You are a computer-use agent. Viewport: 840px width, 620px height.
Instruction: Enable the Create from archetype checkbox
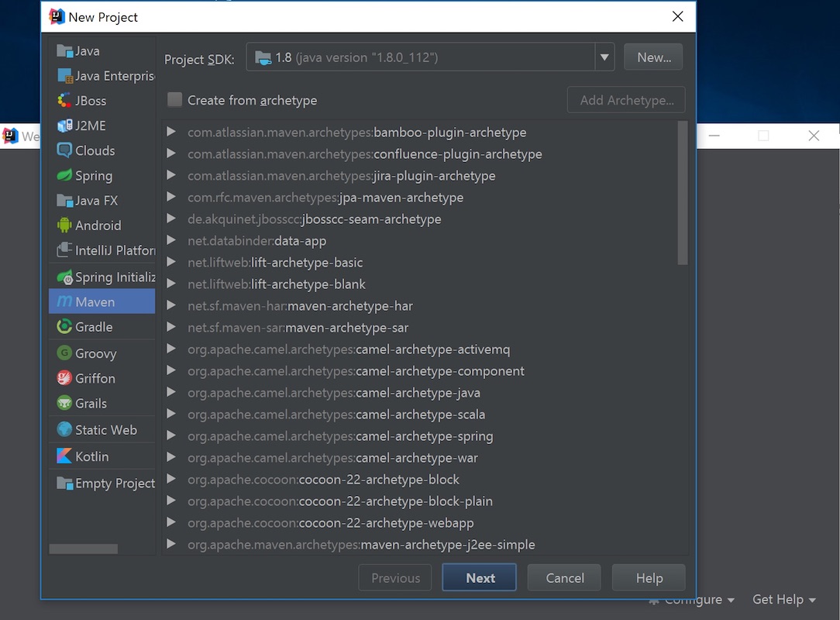coord(174,100)
